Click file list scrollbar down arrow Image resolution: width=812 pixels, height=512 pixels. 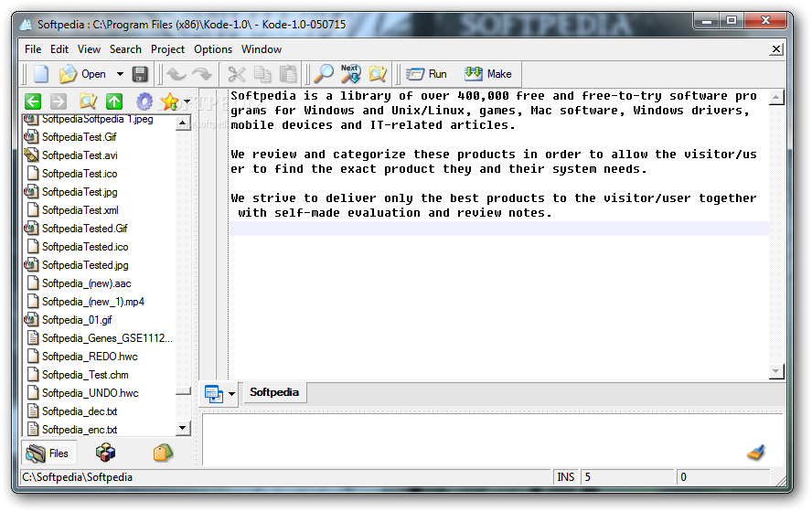pos(182,428)
